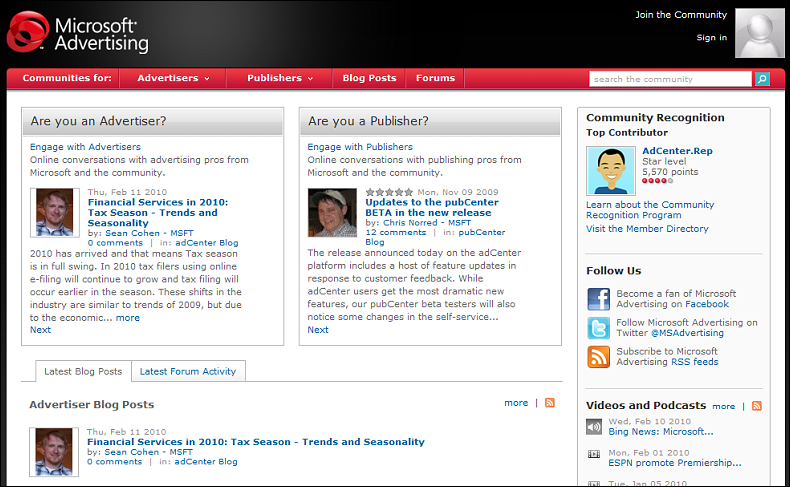Click the 5,570 points text
This screenshot has width=790, height=487.
pos(670,172)
